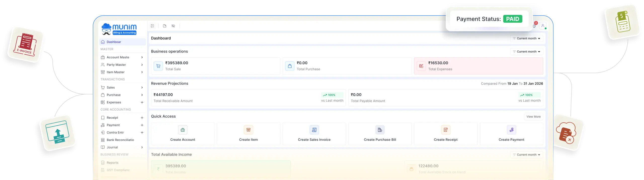Open Party Master menu item

click(x=123, y=65)
